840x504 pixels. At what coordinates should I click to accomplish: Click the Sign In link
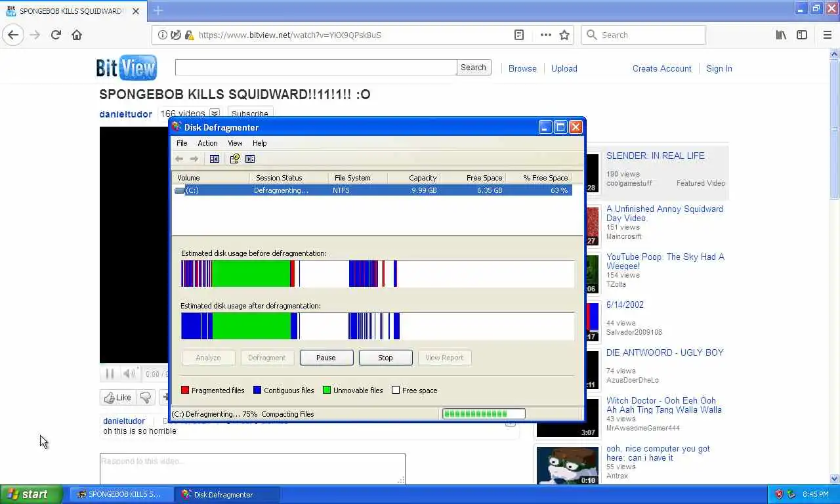coord(719,68)
